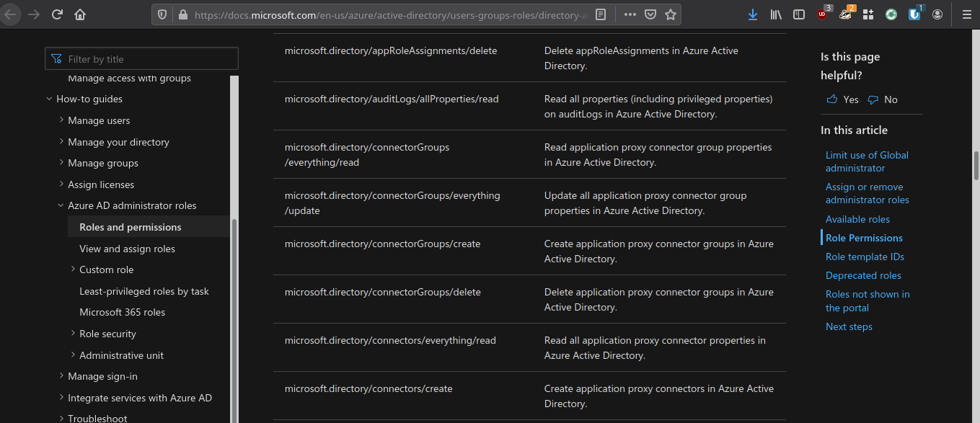Image resolution: width=980 pixels, height=423 pixels.
Task: Show the browser sidebar
Action: pyautogui.click(x=799, y=14)
